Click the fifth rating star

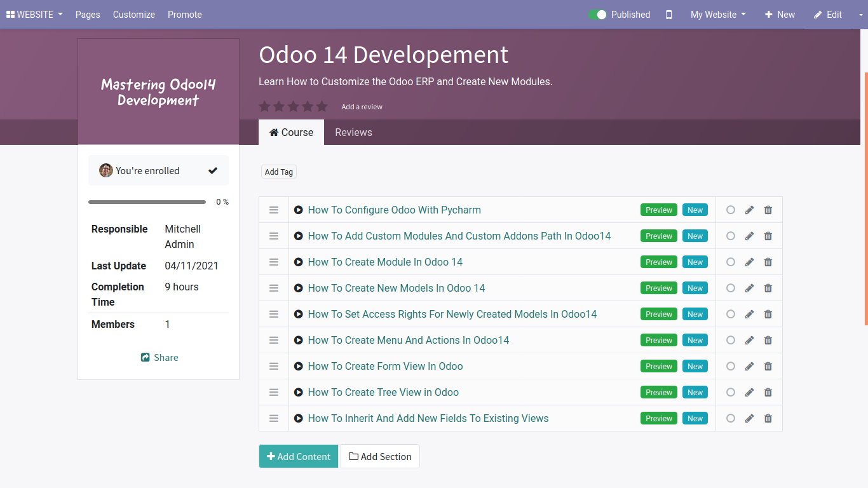pos(322,107)
